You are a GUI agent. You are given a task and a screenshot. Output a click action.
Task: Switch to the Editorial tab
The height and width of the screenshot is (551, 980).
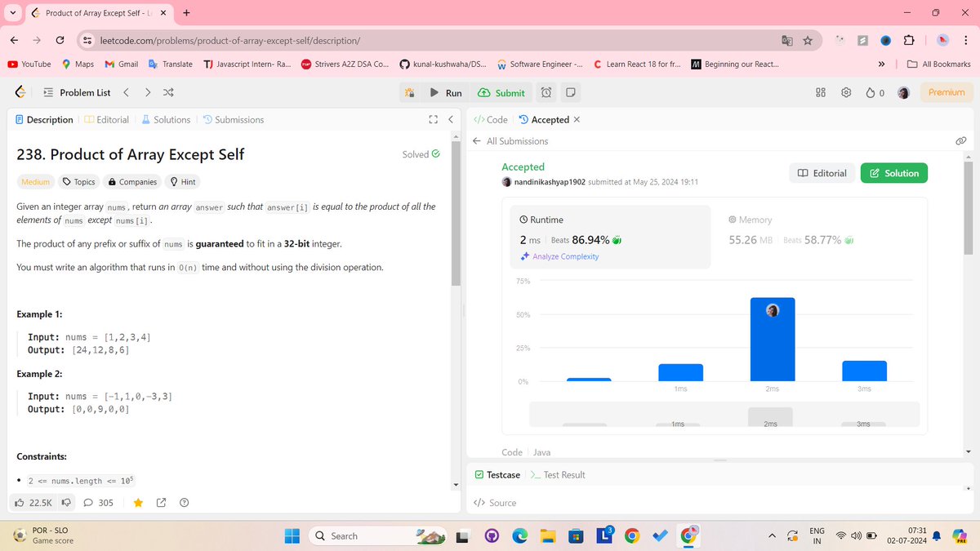pyautogui.click(x=106, y=120)
